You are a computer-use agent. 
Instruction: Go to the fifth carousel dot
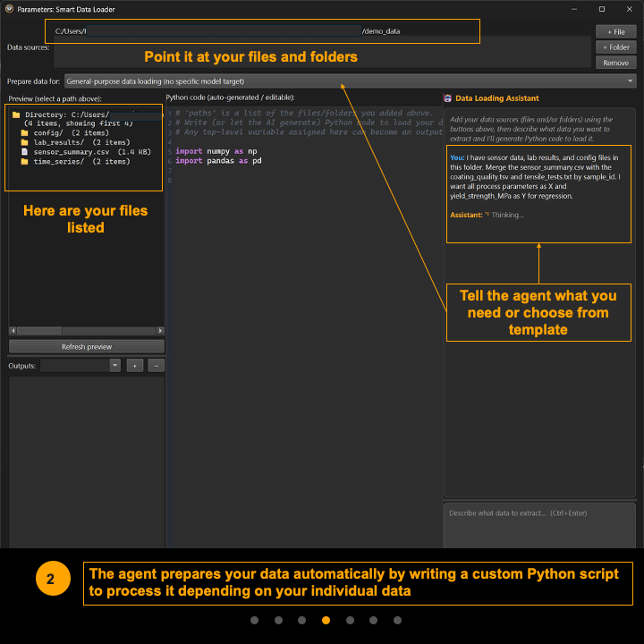point(350,620)
